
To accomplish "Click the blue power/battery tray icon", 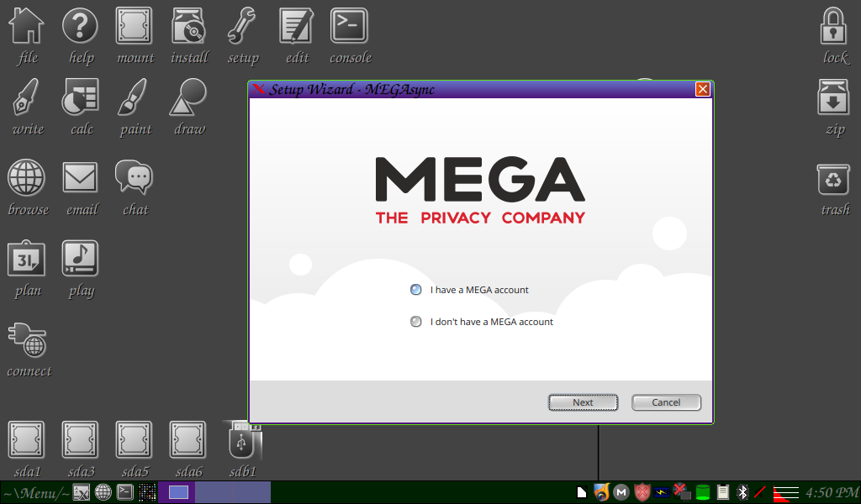I will pos(662,492).
